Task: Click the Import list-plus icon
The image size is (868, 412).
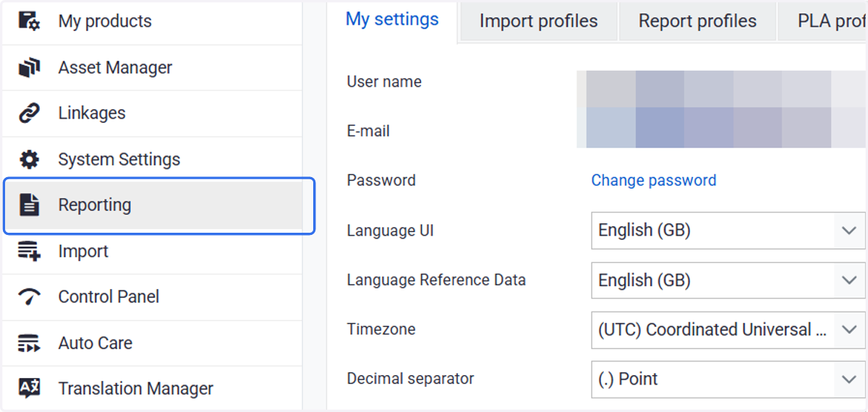Action: pos(29,252)
